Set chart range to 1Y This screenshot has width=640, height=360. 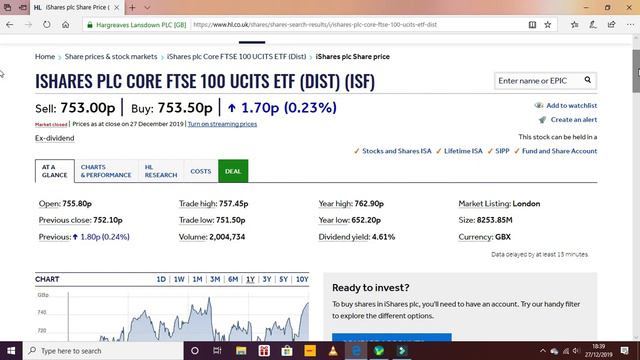pos(250,279)
